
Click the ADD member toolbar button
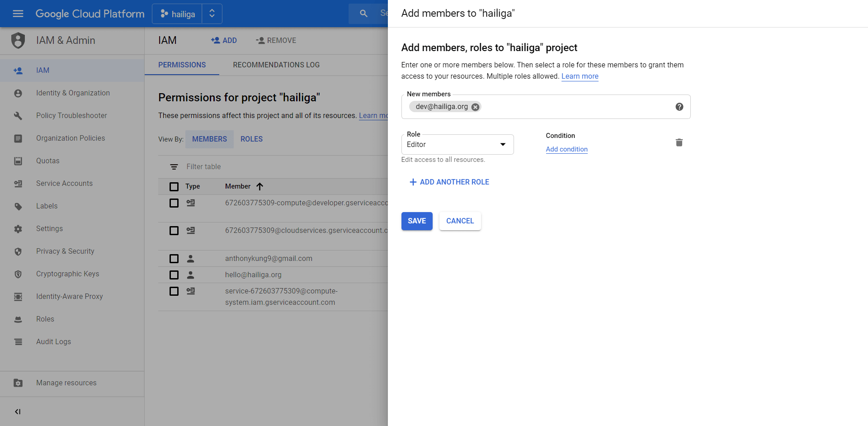[224, 41]
